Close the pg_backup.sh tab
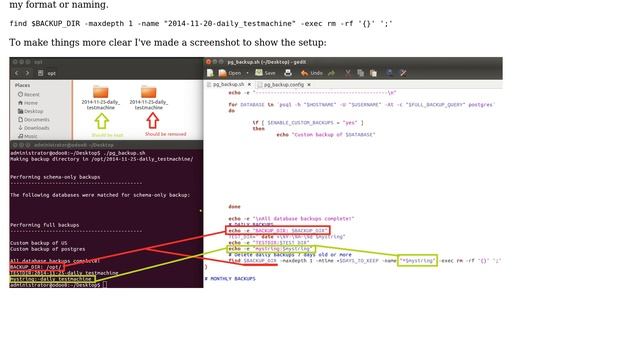 coord(249,84)
